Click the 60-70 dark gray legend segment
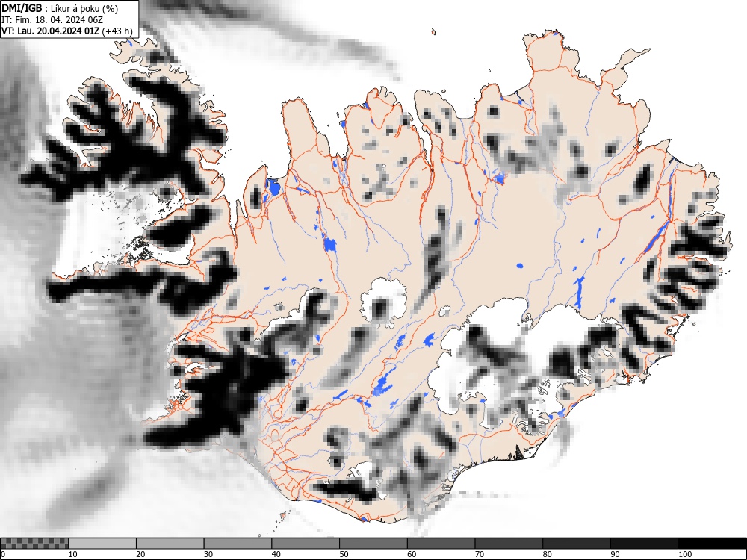747x560 pixels. click(x=441, y=544)
